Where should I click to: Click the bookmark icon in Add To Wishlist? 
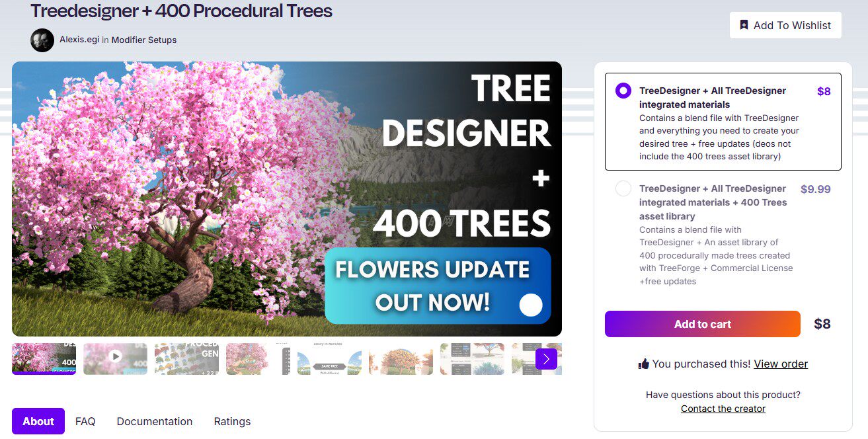click(744, 25)
